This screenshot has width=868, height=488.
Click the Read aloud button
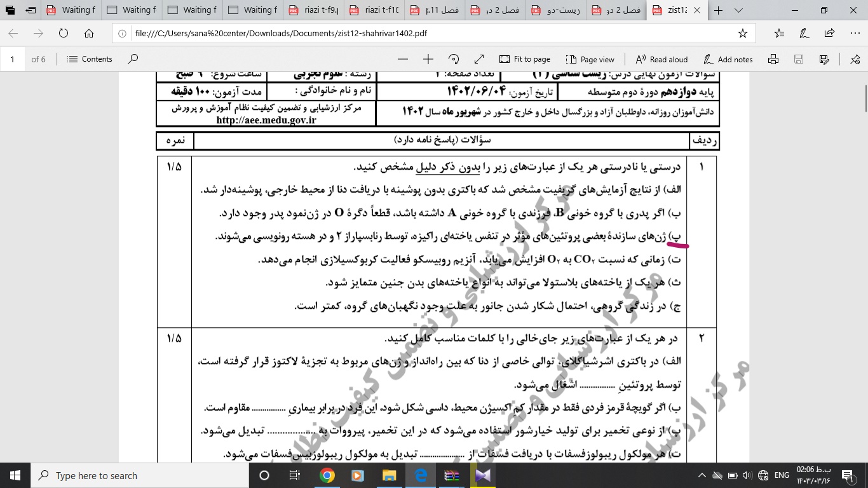pyautogui.click(x=661, y=59)
